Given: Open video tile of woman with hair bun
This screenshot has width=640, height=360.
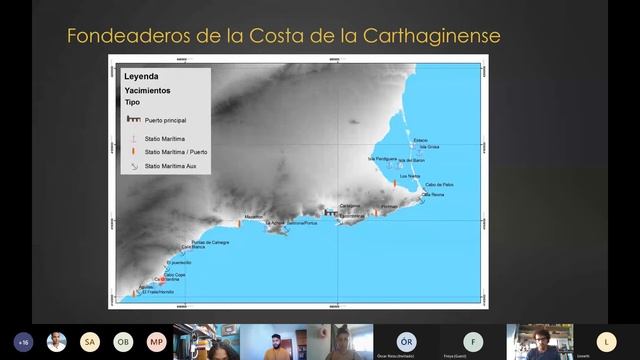Looking at the screenshot, I should [340, 342].
